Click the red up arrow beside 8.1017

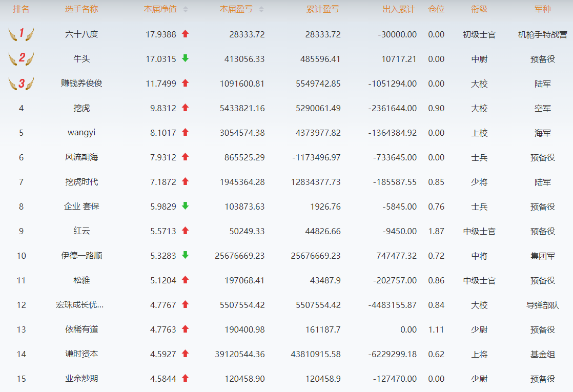185,132
